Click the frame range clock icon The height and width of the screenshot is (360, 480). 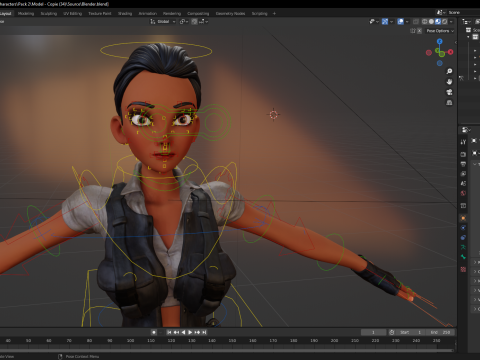tap(392, 332)
